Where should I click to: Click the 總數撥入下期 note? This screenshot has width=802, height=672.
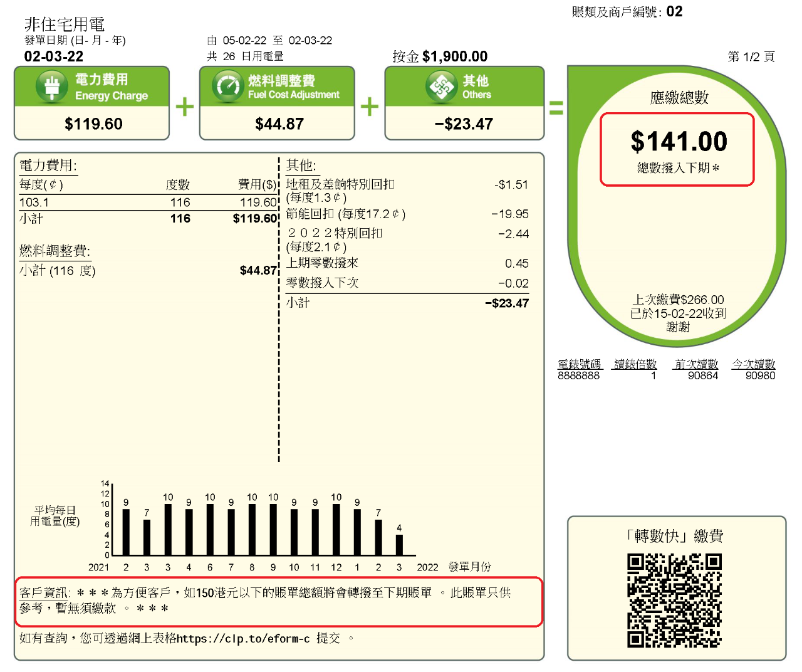[x=678, y=168]
